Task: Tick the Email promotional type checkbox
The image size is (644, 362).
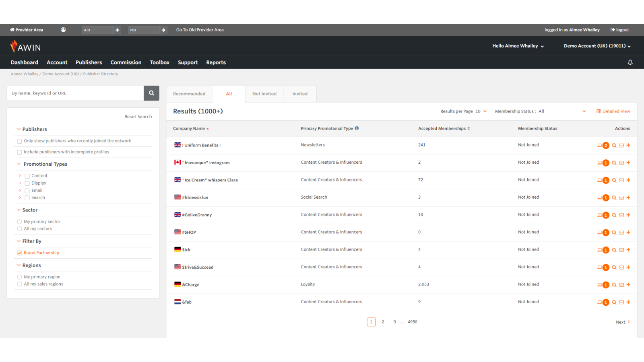Action: pos(27,191)
